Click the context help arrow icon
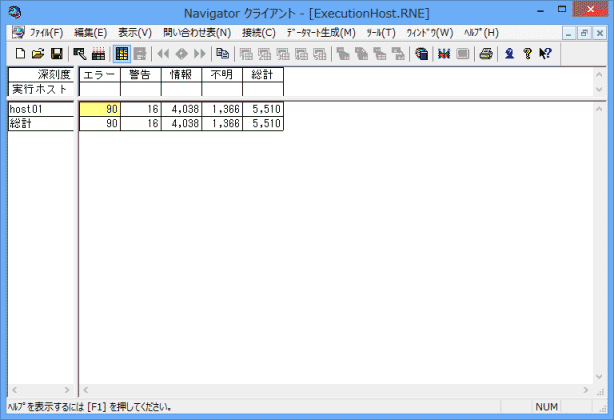 pos(545,53)
